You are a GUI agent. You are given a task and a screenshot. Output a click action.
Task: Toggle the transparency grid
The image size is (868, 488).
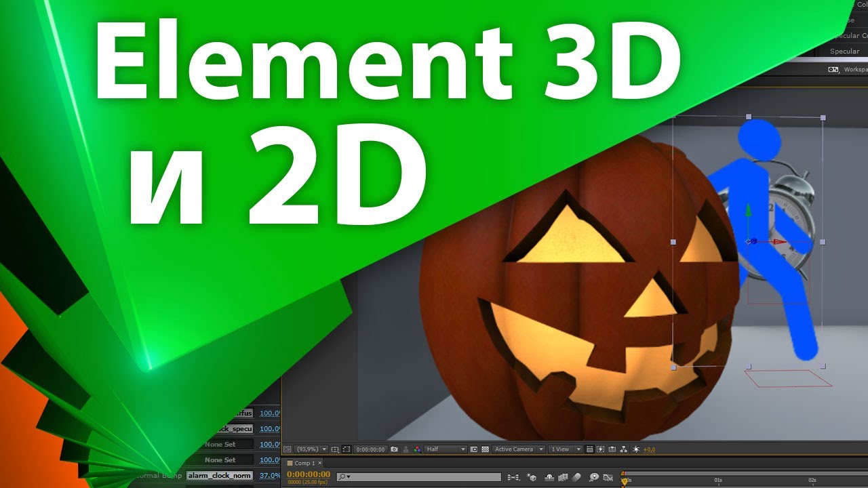tap(485, 449)
